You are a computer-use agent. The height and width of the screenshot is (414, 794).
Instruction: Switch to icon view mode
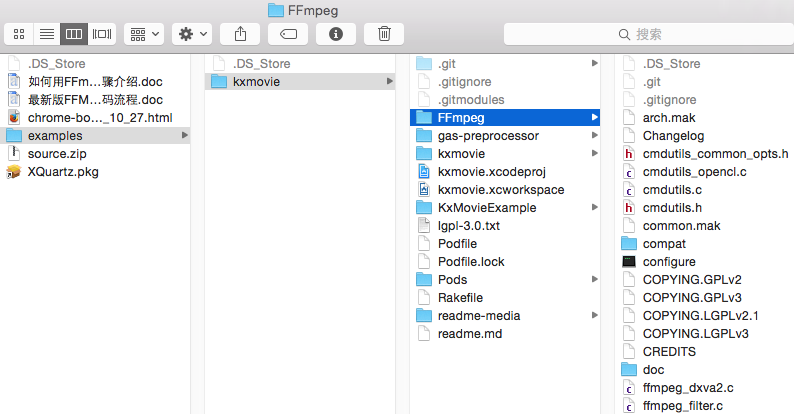(19, 34)
